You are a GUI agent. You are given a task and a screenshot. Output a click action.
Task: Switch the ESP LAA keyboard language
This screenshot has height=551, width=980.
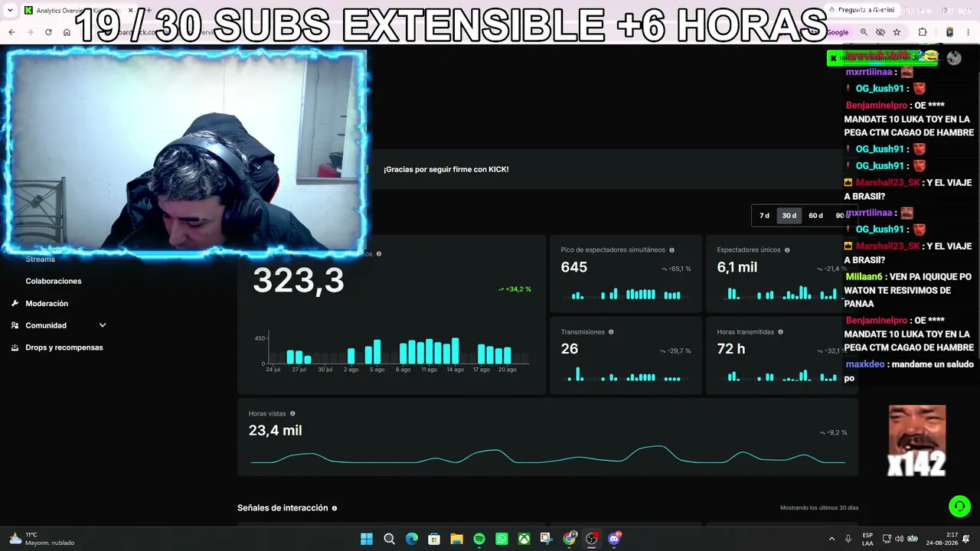coord(867,539)
